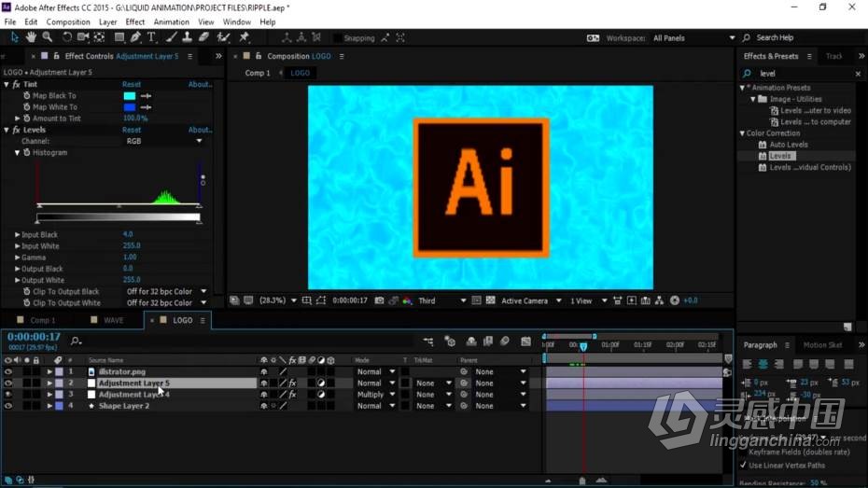Toggle the Tint effect fx switch
The width and height of the screenshot is (868, 488).
[16, 84]
